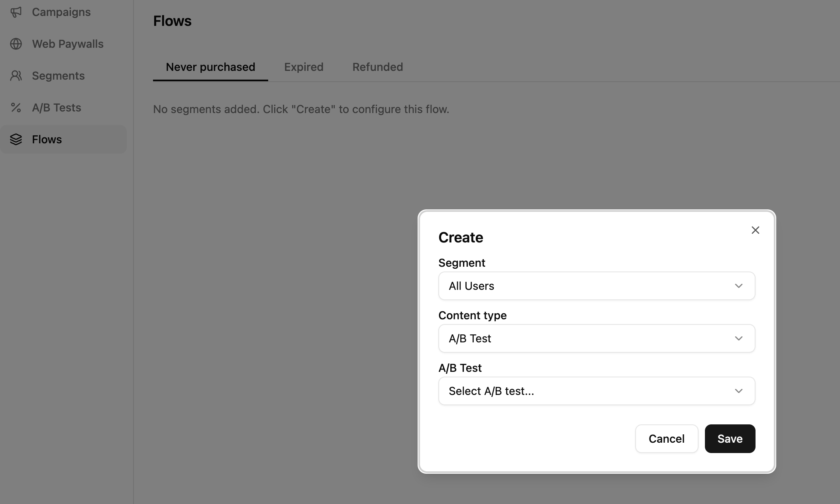Click the Flows page heading
840x504 pixels.
point(172,21)
